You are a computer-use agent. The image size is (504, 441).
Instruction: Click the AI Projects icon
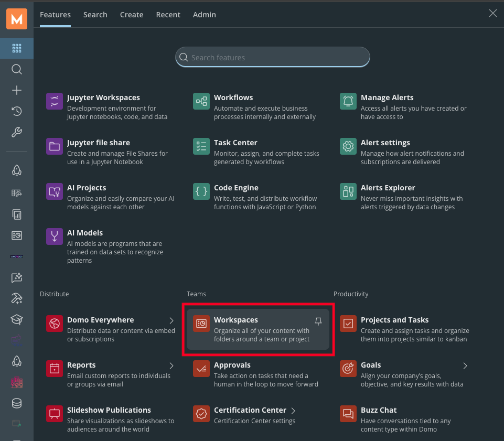point(55,191)
